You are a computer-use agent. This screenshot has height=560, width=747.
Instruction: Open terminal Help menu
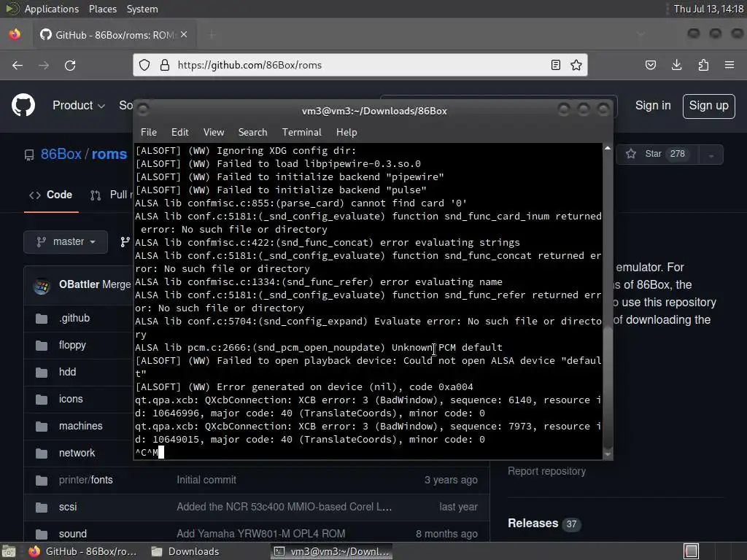[347, 133]
